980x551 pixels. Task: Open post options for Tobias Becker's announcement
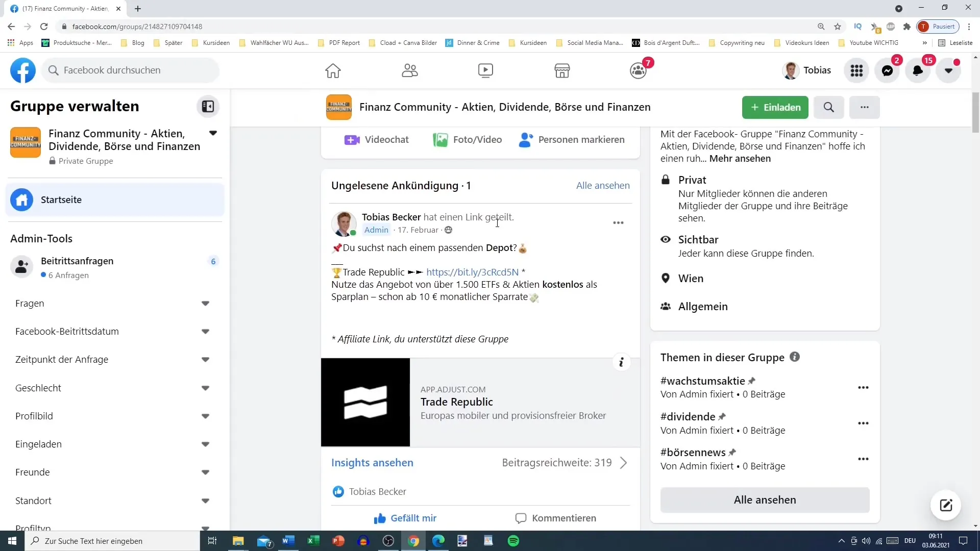click(618, 223)
